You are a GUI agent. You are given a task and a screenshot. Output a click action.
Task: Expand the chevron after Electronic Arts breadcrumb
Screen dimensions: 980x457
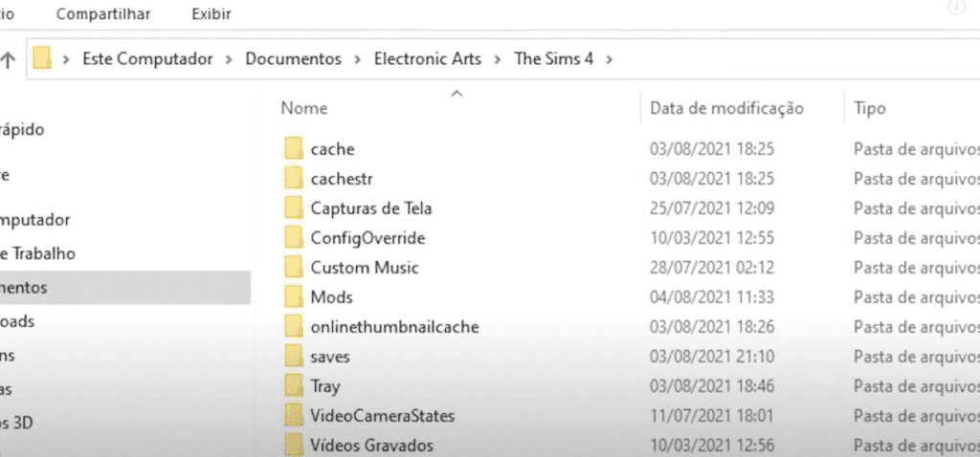tap(498, 60)
